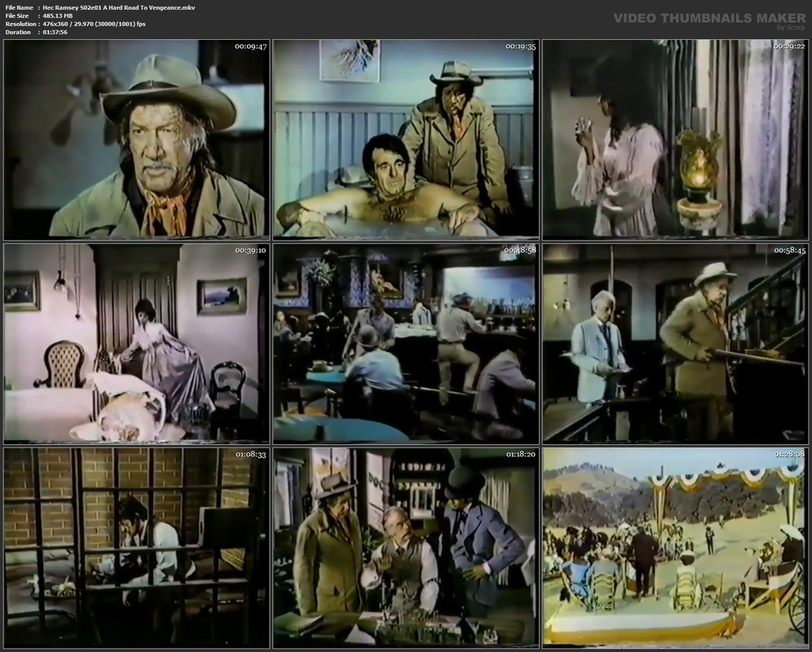Click the timestamp 00:09:47
The width and height of the screenshot is (812, 652).
click(250, 46)
